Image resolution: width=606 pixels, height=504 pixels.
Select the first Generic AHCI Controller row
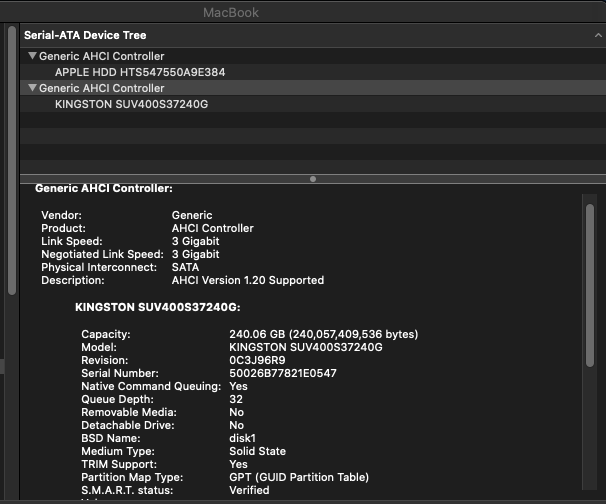tap(313, 56)
